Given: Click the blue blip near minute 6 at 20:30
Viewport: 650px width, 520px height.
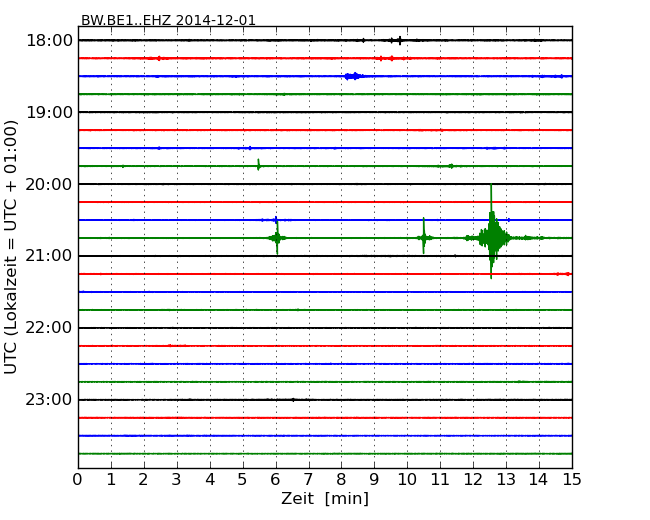Looking at the screenshot, I should pos(275,220).
